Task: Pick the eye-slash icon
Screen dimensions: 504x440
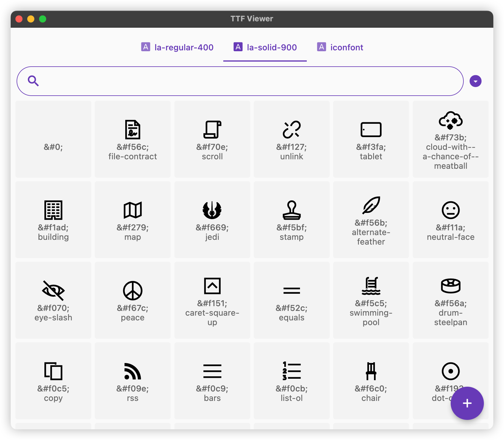Action: click(53, 290)
